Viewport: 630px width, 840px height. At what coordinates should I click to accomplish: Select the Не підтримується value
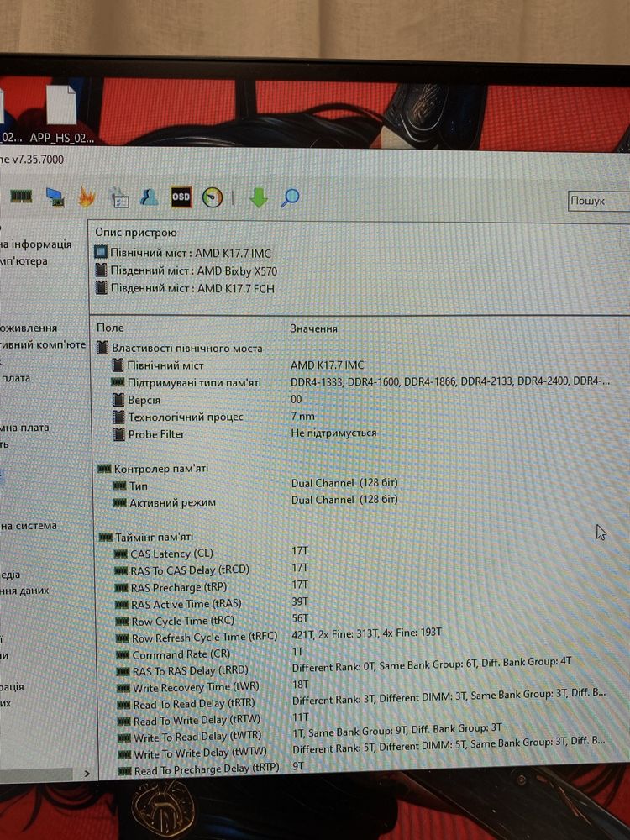point(333,433)
